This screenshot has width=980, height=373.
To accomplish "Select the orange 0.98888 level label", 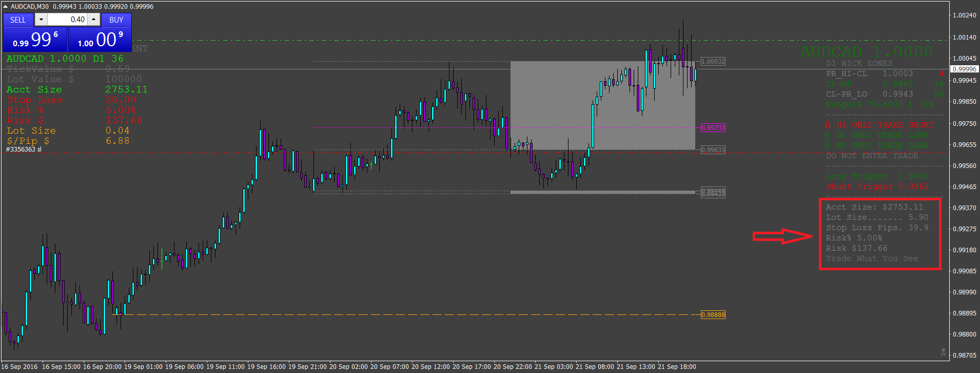I will point(713,315).
